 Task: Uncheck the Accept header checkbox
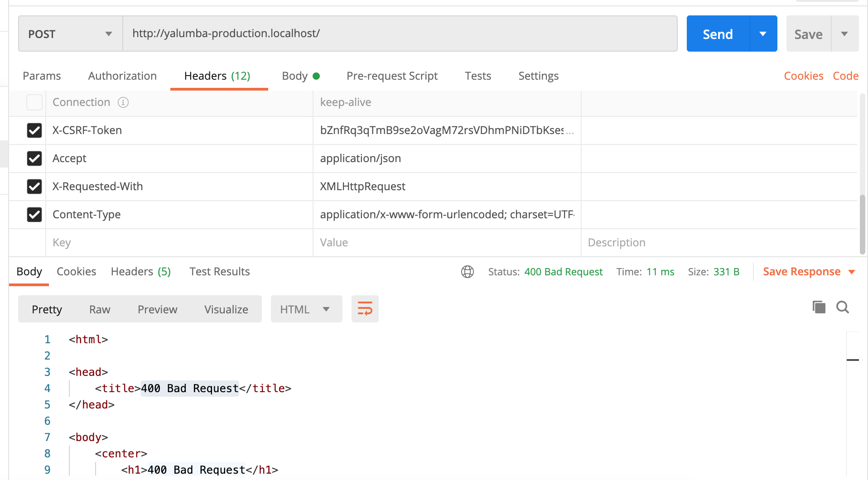click(34, 158)
